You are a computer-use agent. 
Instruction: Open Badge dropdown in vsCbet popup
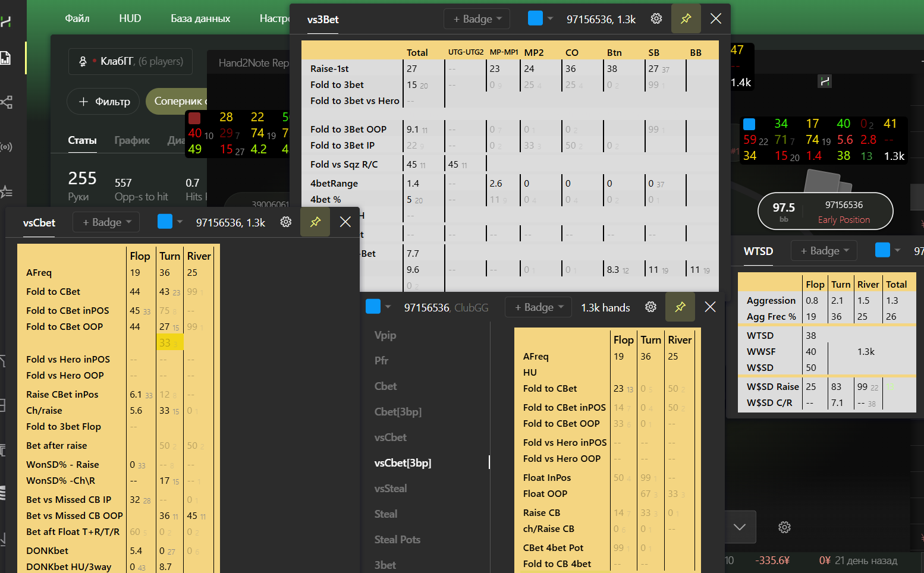106,222
